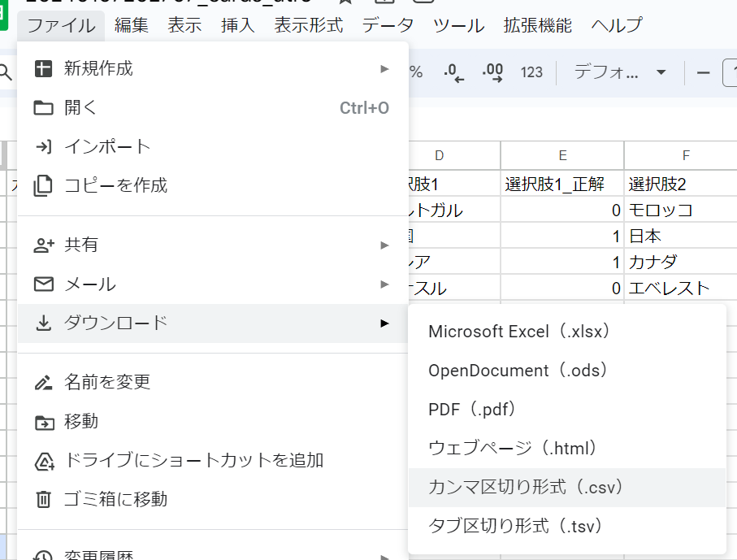Download as カンマ区切り形式 (.csv)

click(x=567, y=488)
